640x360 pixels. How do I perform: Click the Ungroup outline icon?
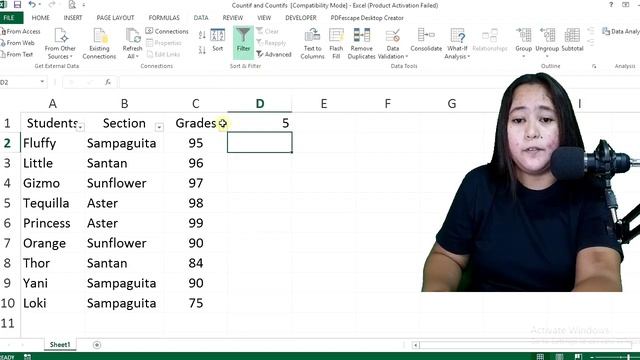547,36
